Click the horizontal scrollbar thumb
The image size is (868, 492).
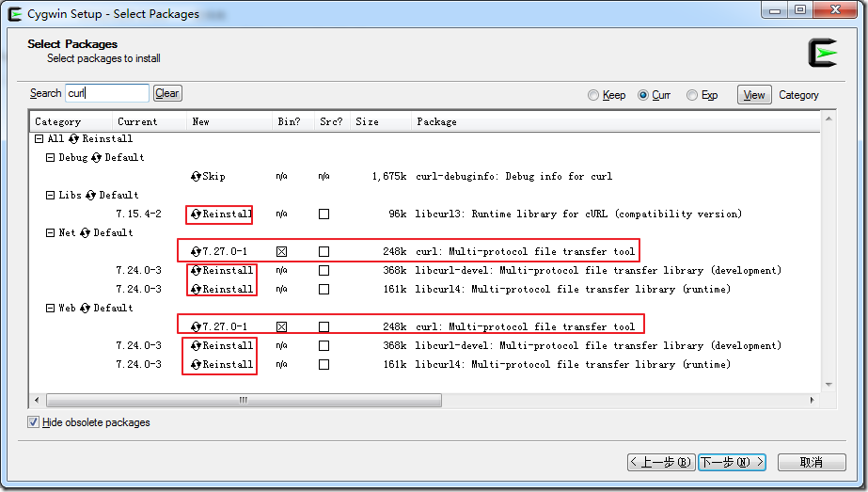tap(244, 400)
